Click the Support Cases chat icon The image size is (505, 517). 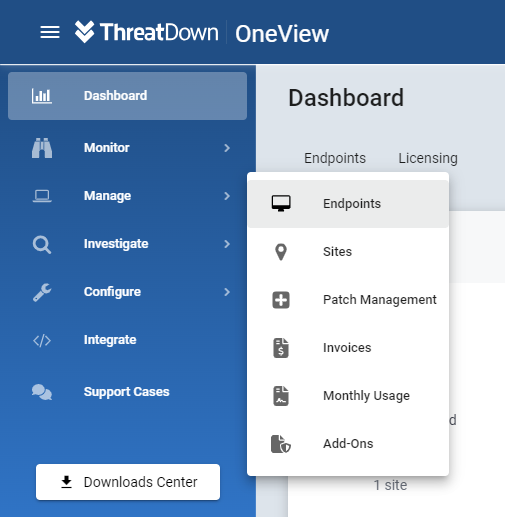tap(42, 392)
